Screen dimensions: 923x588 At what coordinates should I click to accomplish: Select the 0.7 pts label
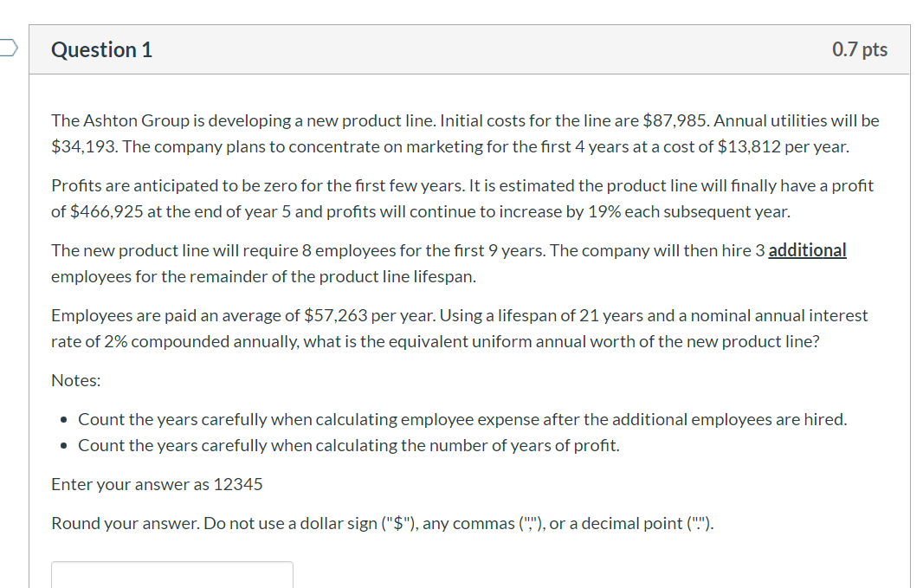860,49
